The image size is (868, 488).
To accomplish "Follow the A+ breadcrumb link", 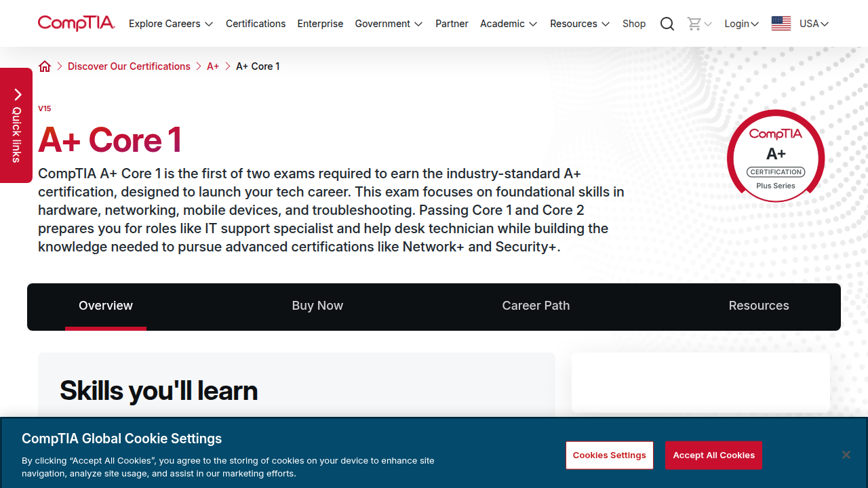I will (x=213, y=66).
